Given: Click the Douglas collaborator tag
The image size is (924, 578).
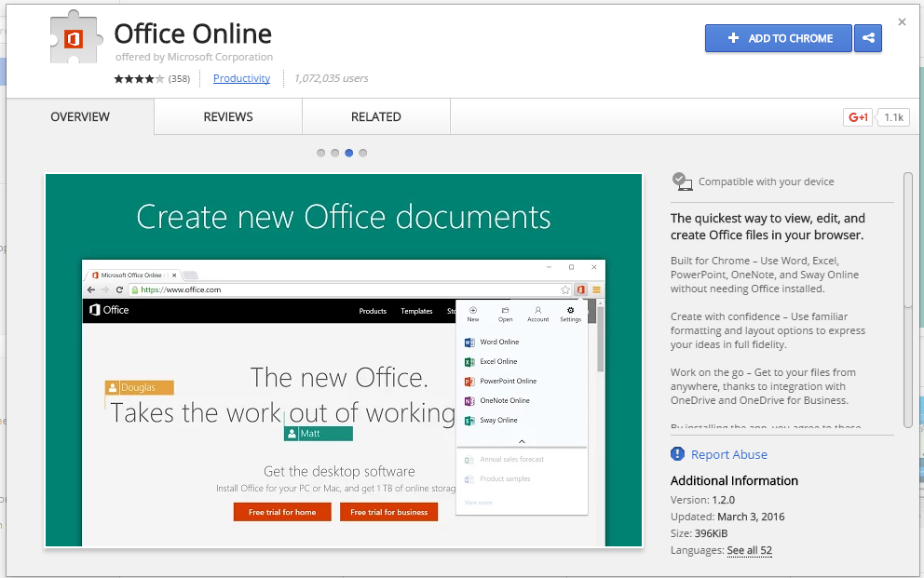Looking at the screenshot, I should point(139,387).
